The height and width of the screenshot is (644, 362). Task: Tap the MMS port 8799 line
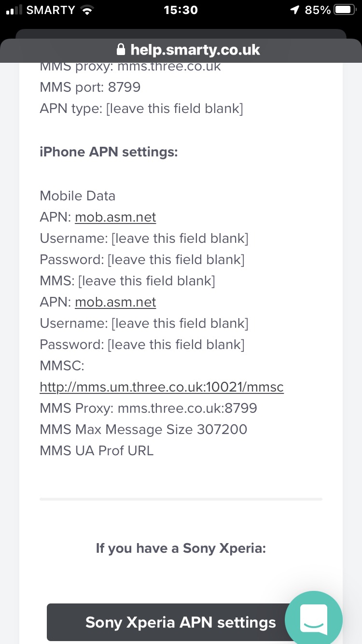pyautogui.click(x=90, y=87)
